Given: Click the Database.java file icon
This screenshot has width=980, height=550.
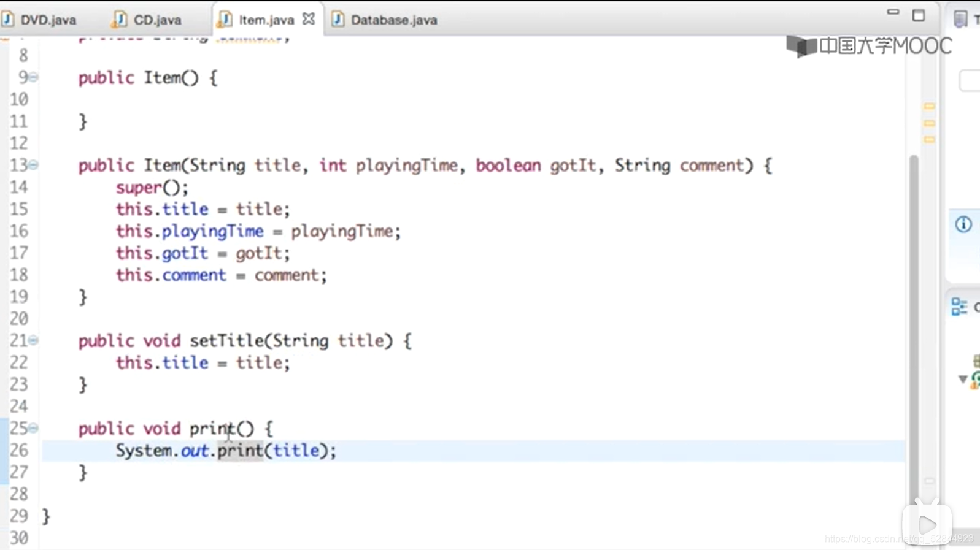Looking at the screenshot, I should pyautogui.click(x=338, y=20).
